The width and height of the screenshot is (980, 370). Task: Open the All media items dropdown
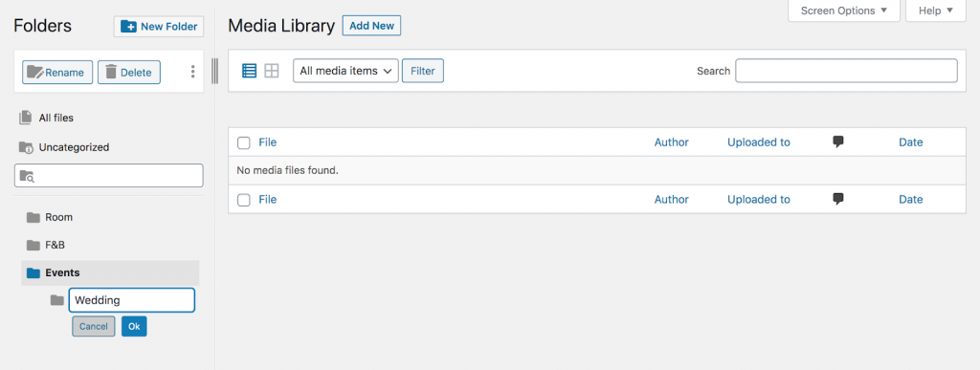point(345,71)
